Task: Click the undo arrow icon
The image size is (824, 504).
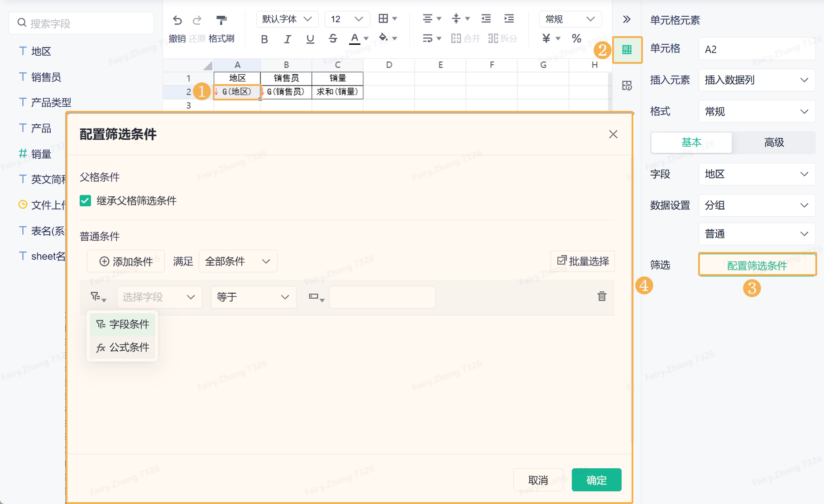Action: 177,20
